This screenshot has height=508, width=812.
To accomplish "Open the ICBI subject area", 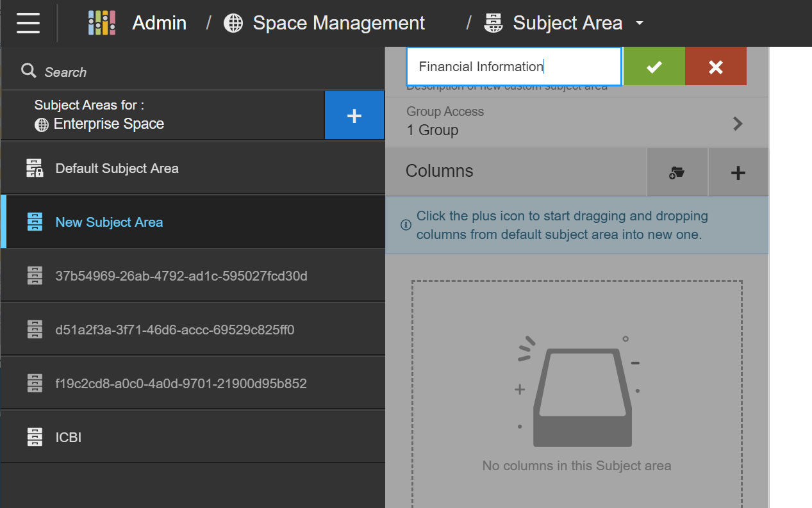I will tap(69, 438).
